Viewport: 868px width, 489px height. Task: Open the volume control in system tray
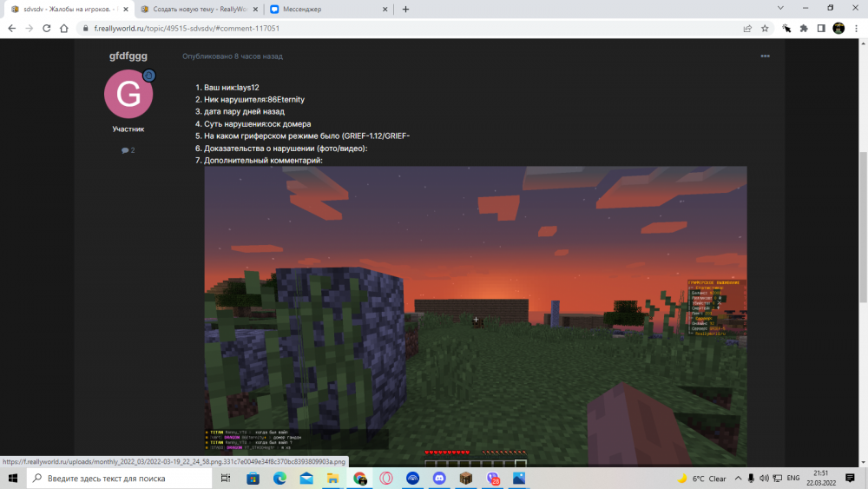pos(764,478)
